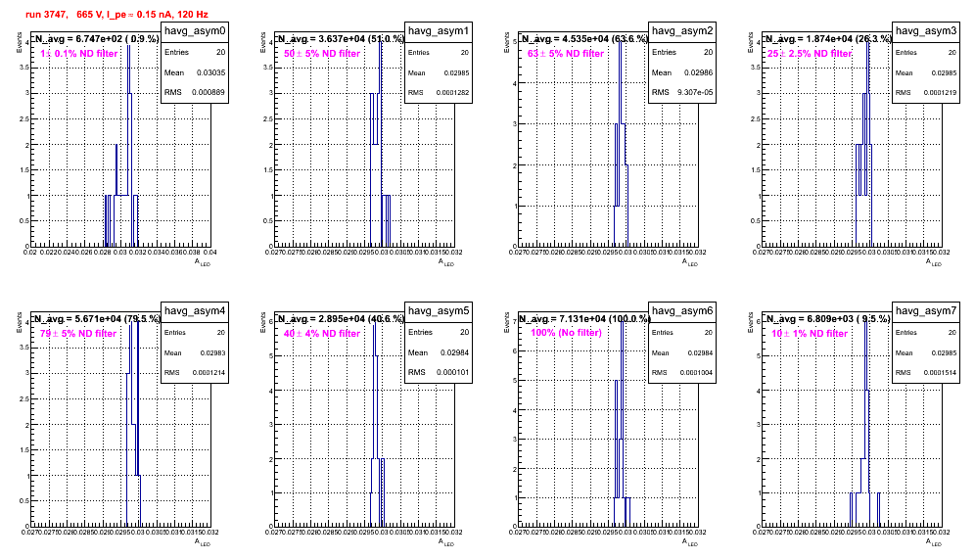Click the 100% (No filter) label
975x560 pixels.
point(566,333)
